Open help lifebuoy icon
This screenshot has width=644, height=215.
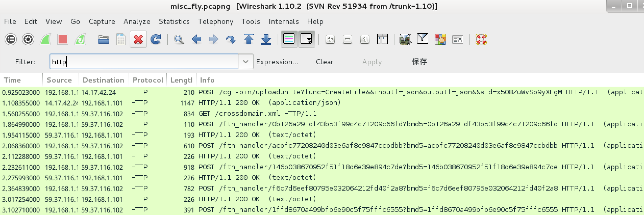[481, 39]
